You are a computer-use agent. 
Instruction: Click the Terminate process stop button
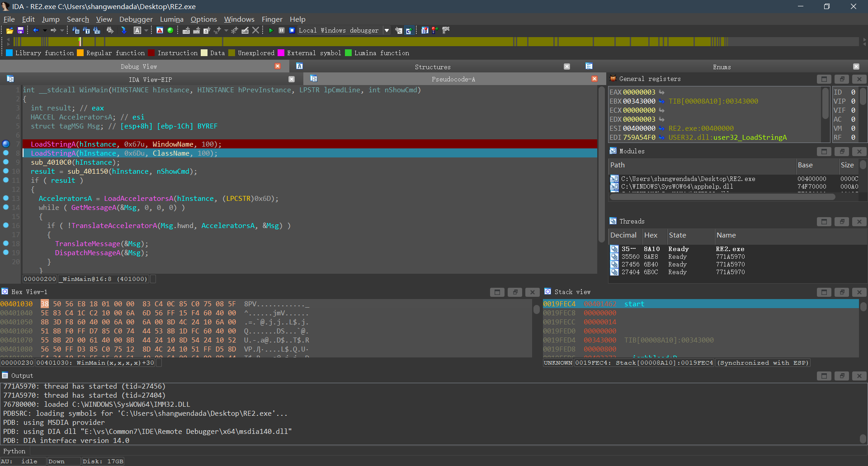[x=292, y=30]
